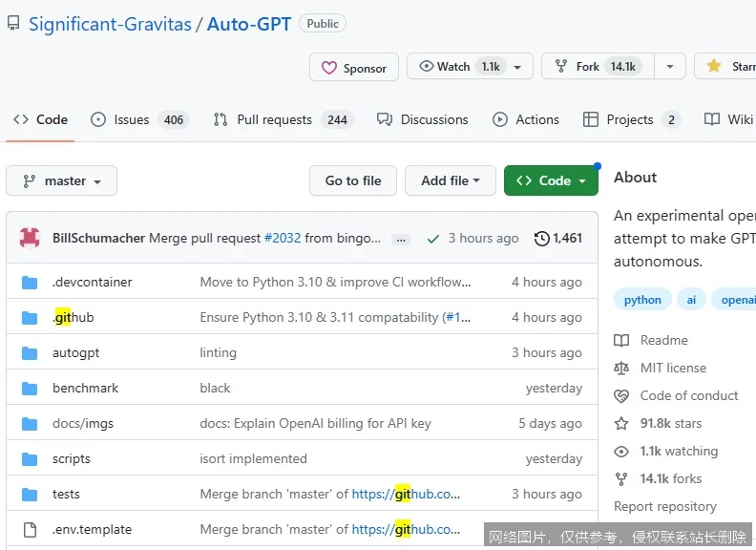The image size is (756, 550).
Task: Switch to the Pull requests tab
Action: pos(283,119)
